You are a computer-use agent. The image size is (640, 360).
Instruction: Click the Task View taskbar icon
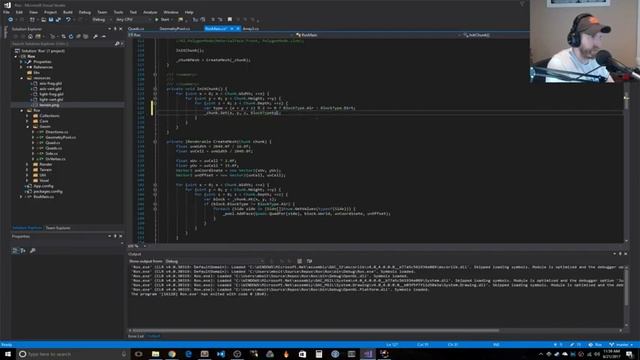[x=139, y=354]
